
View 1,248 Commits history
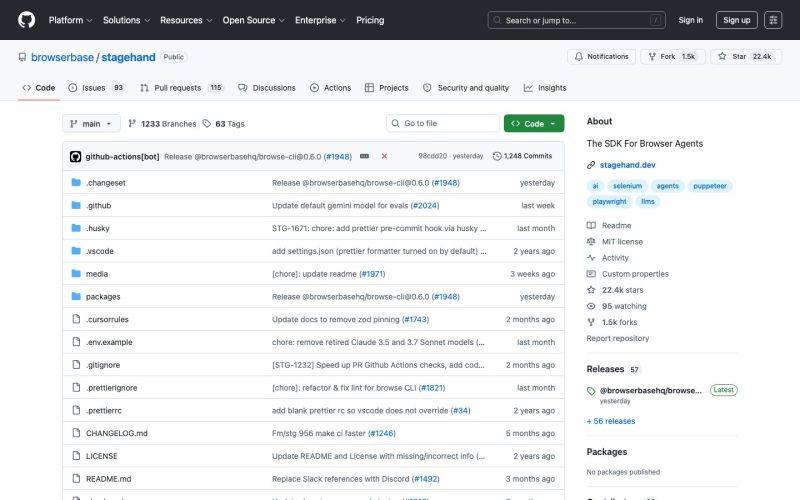pyautogui.click(x=522, y=156)
